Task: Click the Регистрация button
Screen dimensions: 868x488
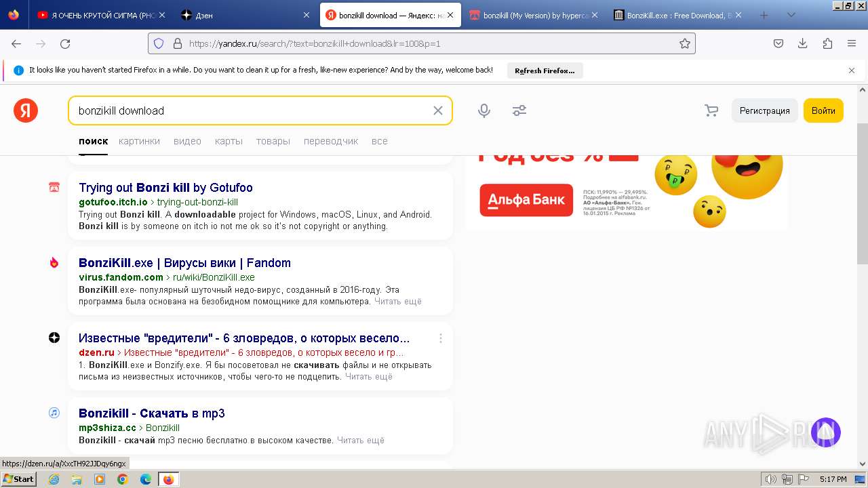Action: [x=765, y=110]
